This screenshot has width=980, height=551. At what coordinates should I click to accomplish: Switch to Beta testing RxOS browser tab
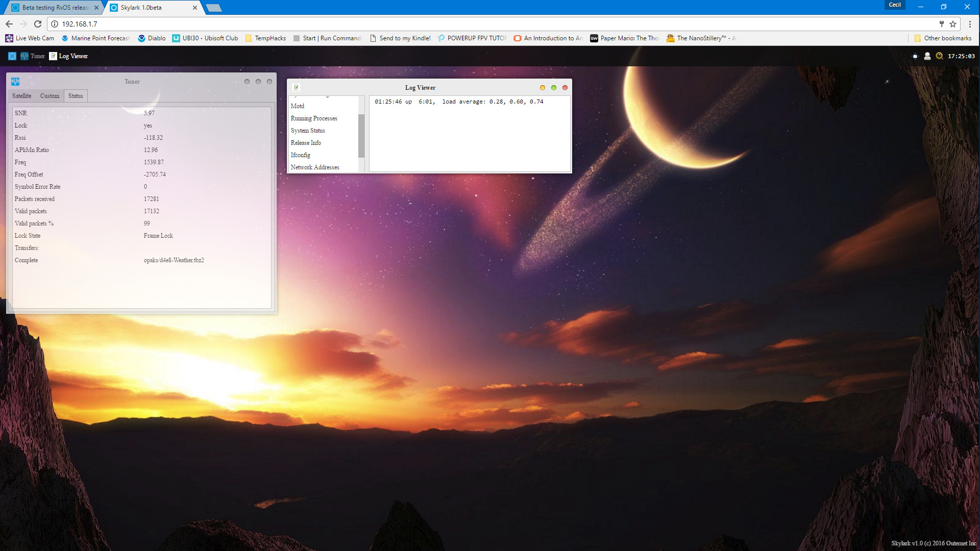(x=55, y=8)
